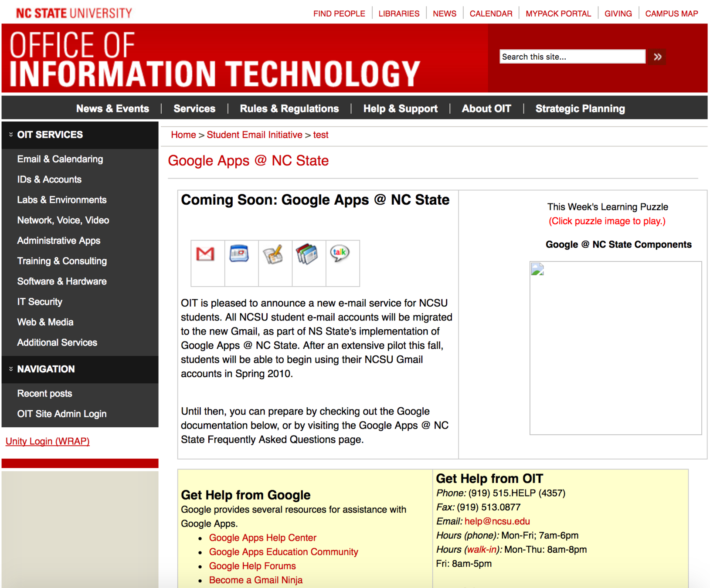Open the MyPack Portal link
This screenshot has height=588, width=710.
click(558, 14)
